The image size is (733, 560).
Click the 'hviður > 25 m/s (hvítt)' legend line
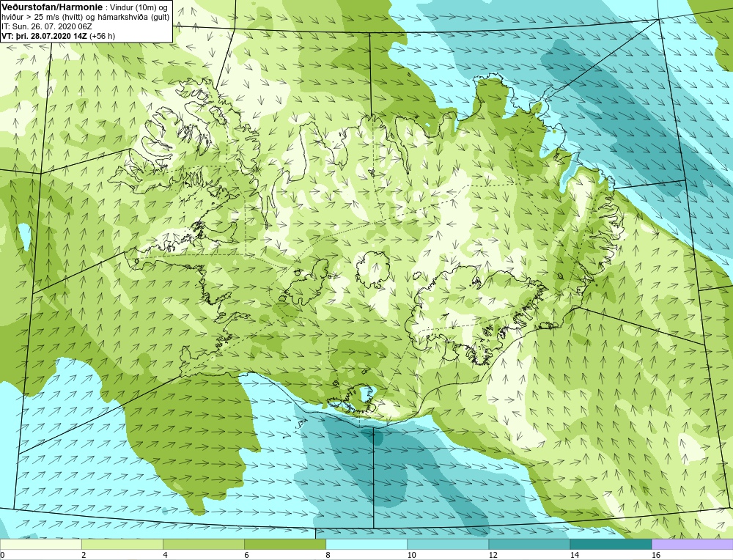[42, 18]
